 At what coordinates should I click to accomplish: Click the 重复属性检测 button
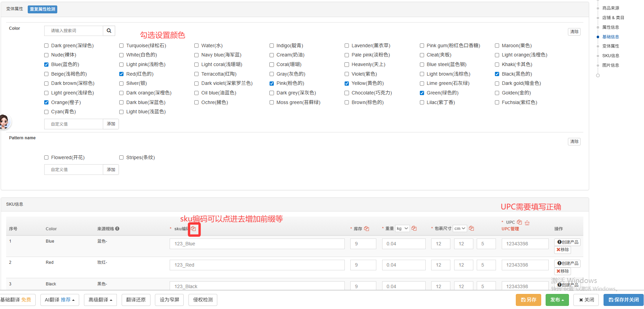point(42,9)
